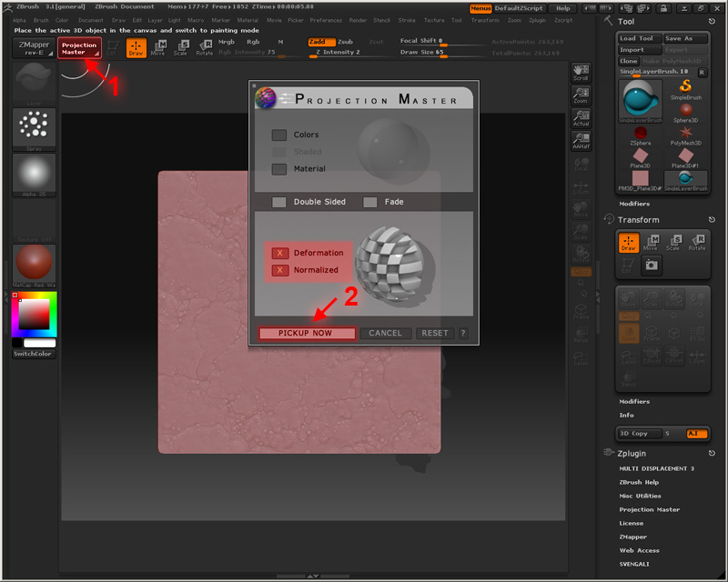Select the SimpleBrush tool
The height and width of the screenshot is (582, 728).
(686, 90)
